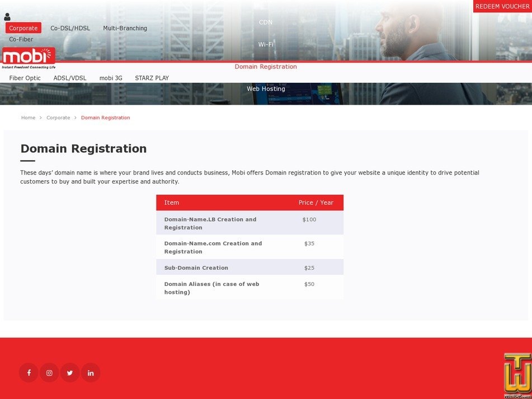
Task: Open the mobi Facebook page icon
Action: (x=29, y=372)
